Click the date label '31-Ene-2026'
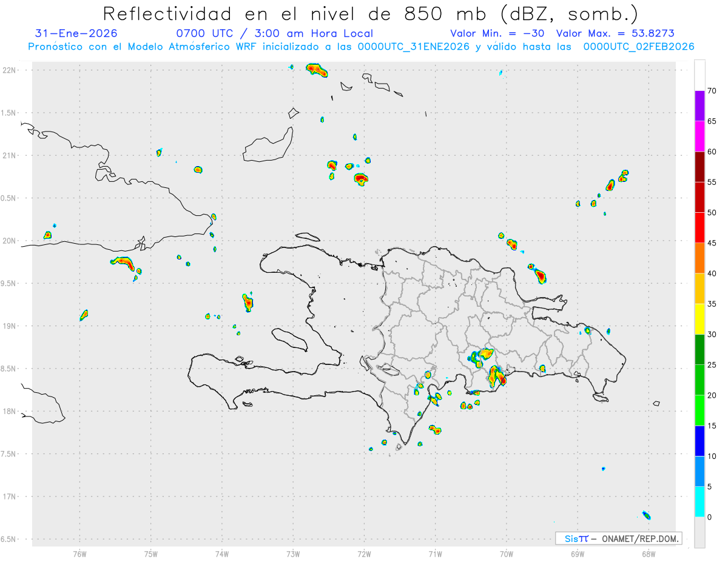 click(76, 33)
